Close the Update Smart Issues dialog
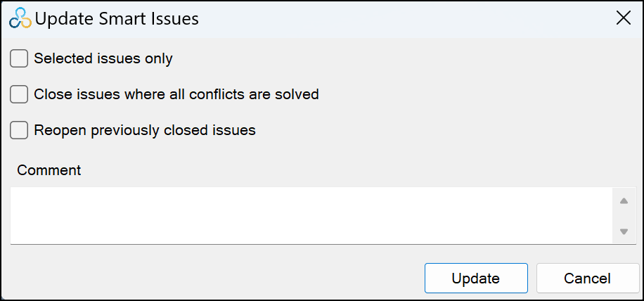This screenshot has width=644, height=301. (x=624, y=18)
